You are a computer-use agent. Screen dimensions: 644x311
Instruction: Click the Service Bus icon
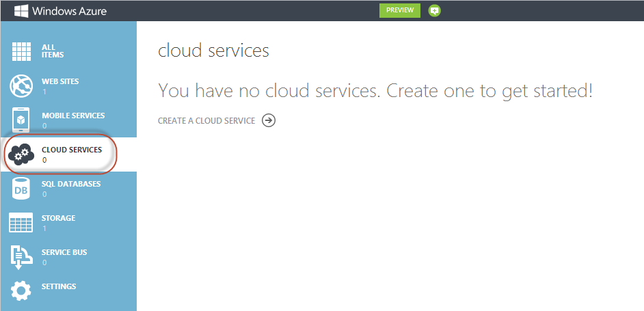click(21, 257)
